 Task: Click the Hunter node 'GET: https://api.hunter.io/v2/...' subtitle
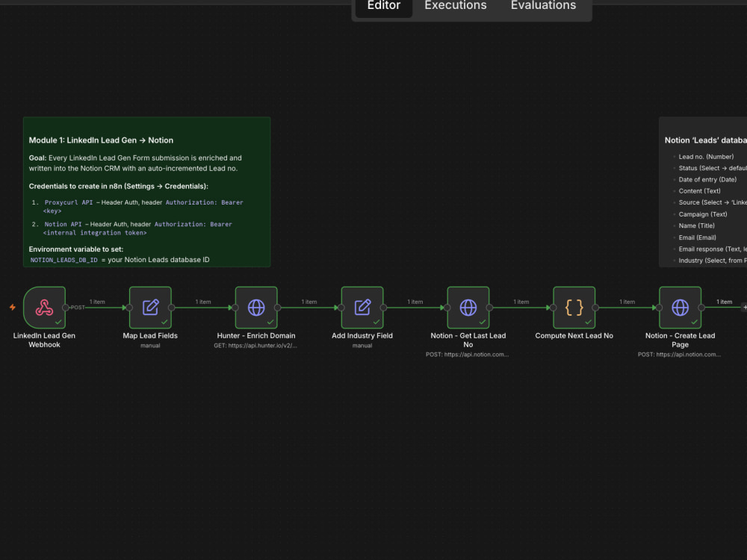(255, 346)
